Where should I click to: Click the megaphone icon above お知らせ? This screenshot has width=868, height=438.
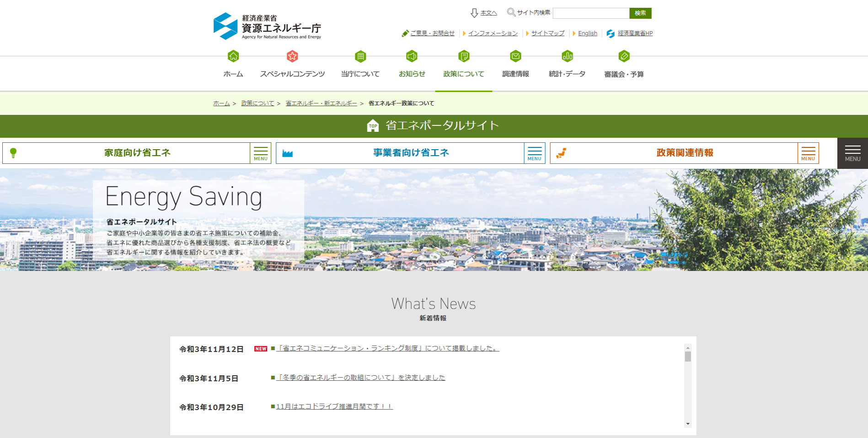coord(412,56)
